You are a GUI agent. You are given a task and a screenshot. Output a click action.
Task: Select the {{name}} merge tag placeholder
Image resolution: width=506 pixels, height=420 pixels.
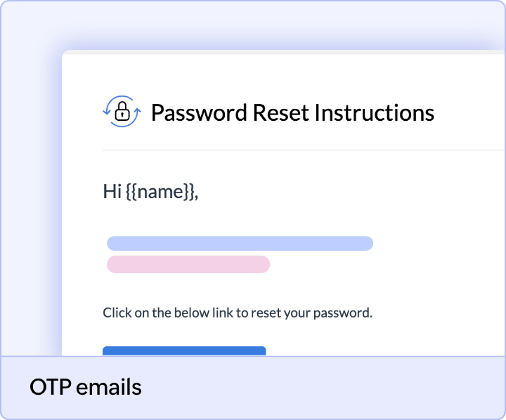point(162,192)
